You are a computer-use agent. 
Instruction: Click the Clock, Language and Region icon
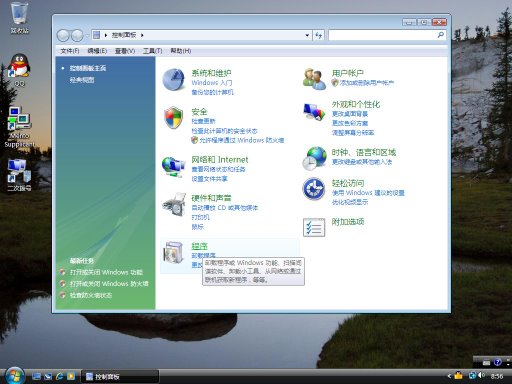point(314,158)
